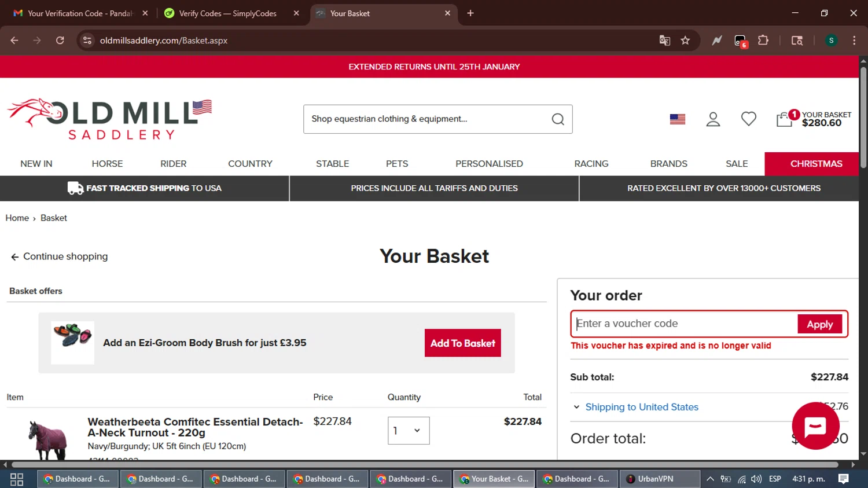The height and width of the screenshot is (488, 868).
Task: Open site information icon in address bar
Action: (87, 41)
